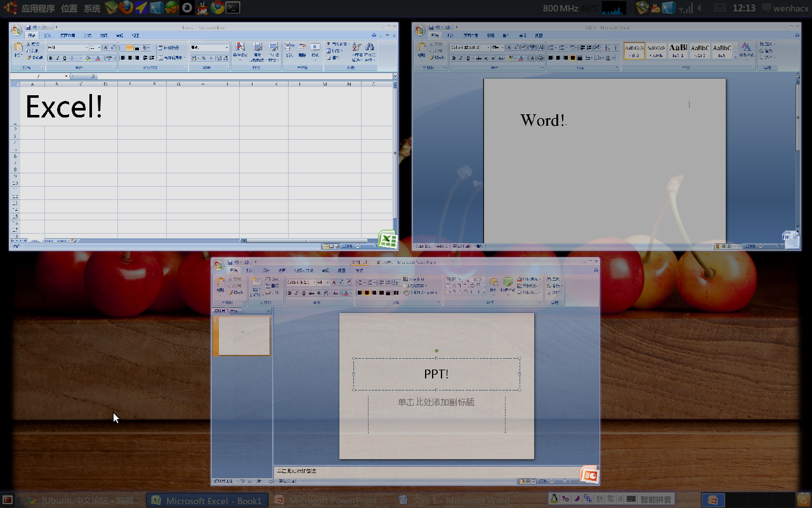Switch to Excel's 插入 ribbon tab

[x=48, y=36]
